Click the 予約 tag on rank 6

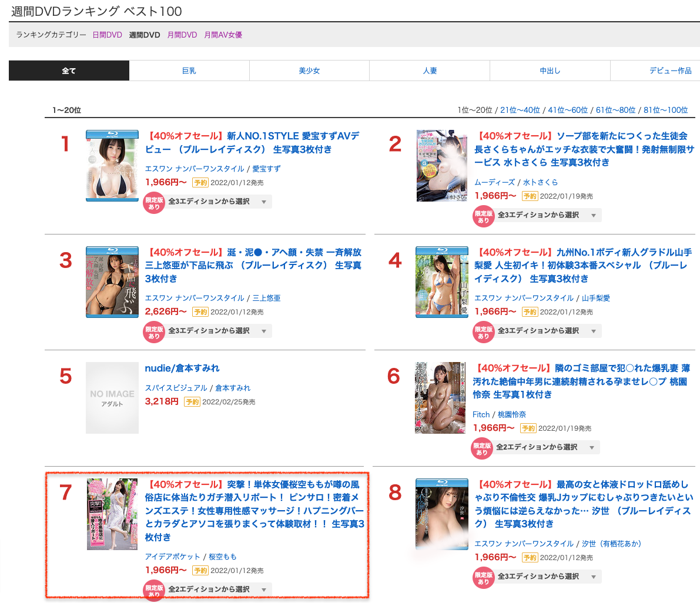(x=528, y=428)
